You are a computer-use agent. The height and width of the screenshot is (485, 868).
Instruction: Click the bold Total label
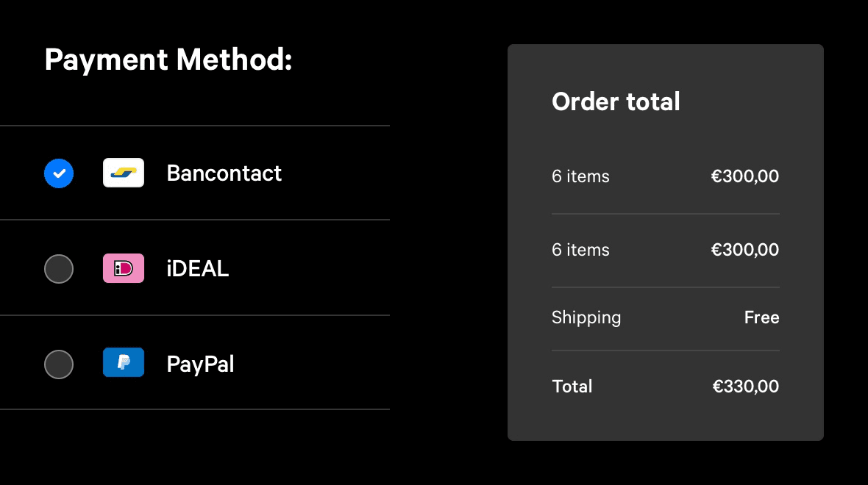coord(572,386)
